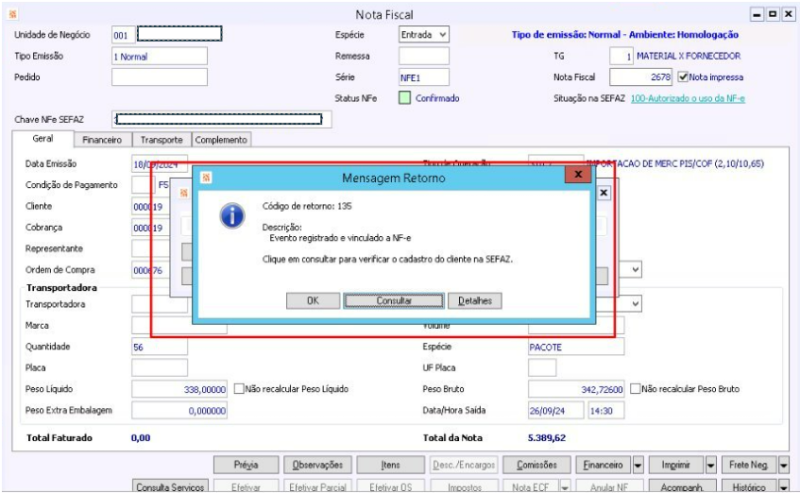Switch to the Financeiro tab
The height and width of the screenshot is (493, 800).
click(102, 140)
